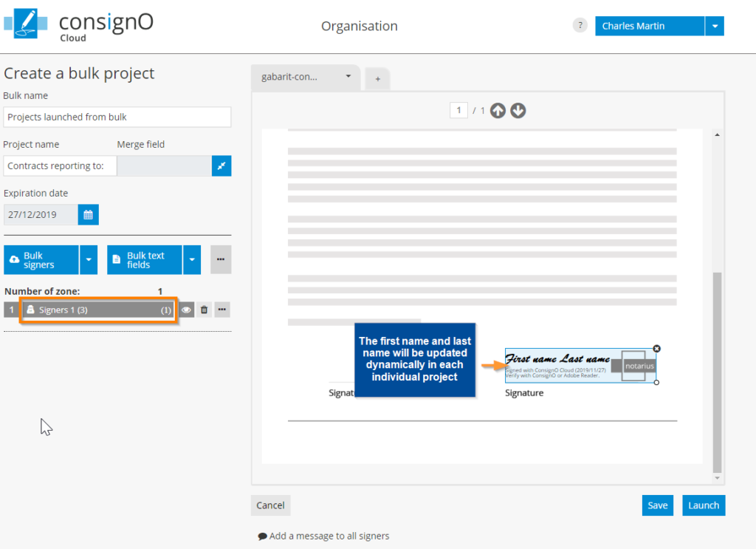Click the merge field insert icon
756x549 pixels.
click(221, 166)
